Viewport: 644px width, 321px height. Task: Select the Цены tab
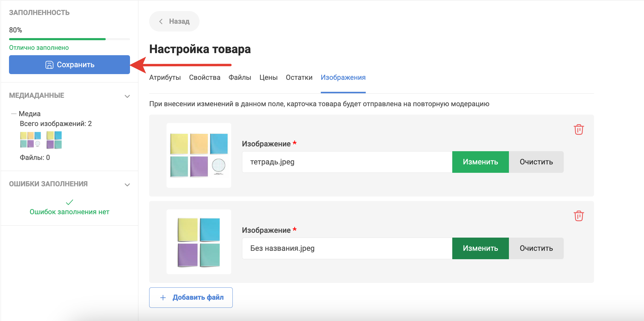268,77
